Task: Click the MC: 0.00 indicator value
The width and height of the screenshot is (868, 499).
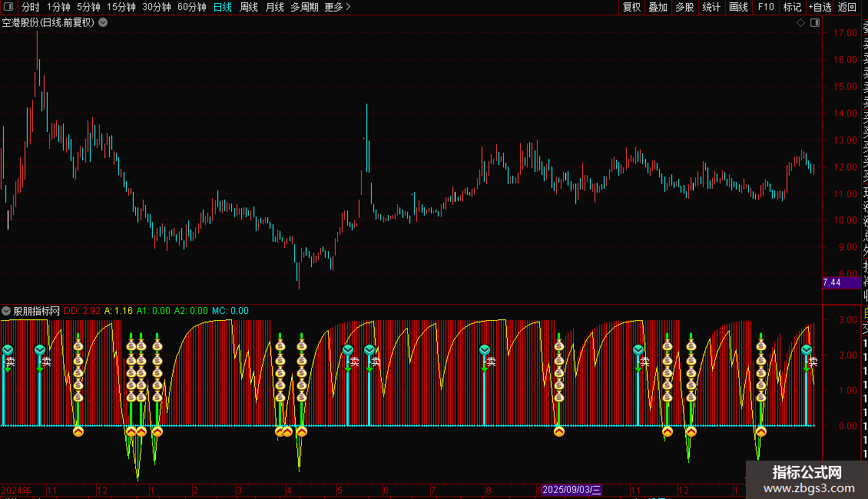Action: click(x=230, y=311)
